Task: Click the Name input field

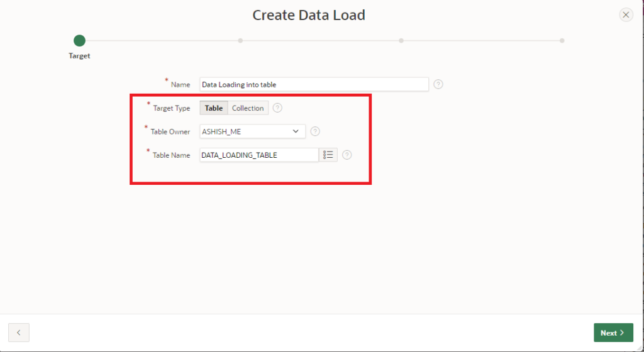Action: point(314,84)
